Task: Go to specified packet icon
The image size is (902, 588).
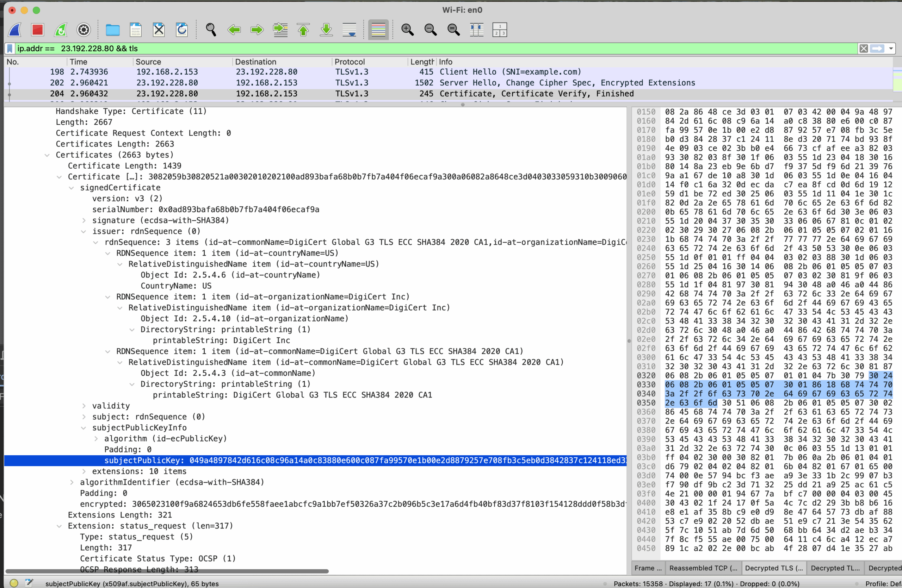Action: (x=280, y=30)
